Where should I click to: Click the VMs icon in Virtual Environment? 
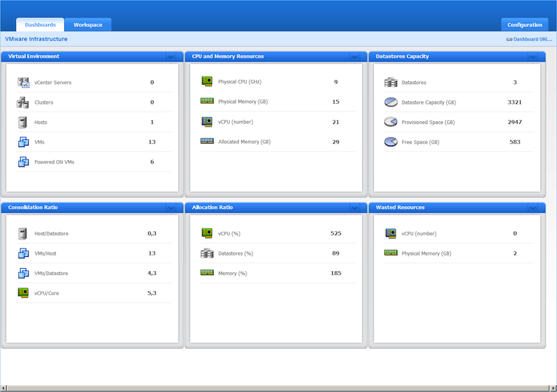coord(24,142)
